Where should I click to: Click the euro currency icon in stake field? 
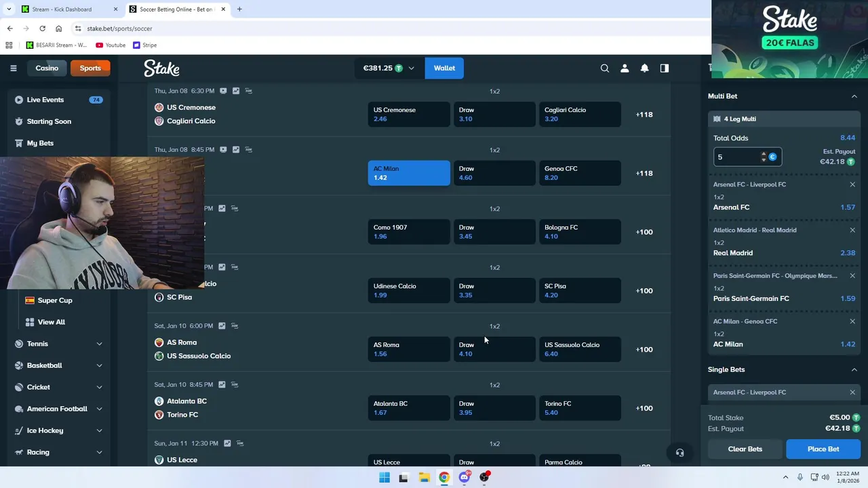click(x=772, y=157)
